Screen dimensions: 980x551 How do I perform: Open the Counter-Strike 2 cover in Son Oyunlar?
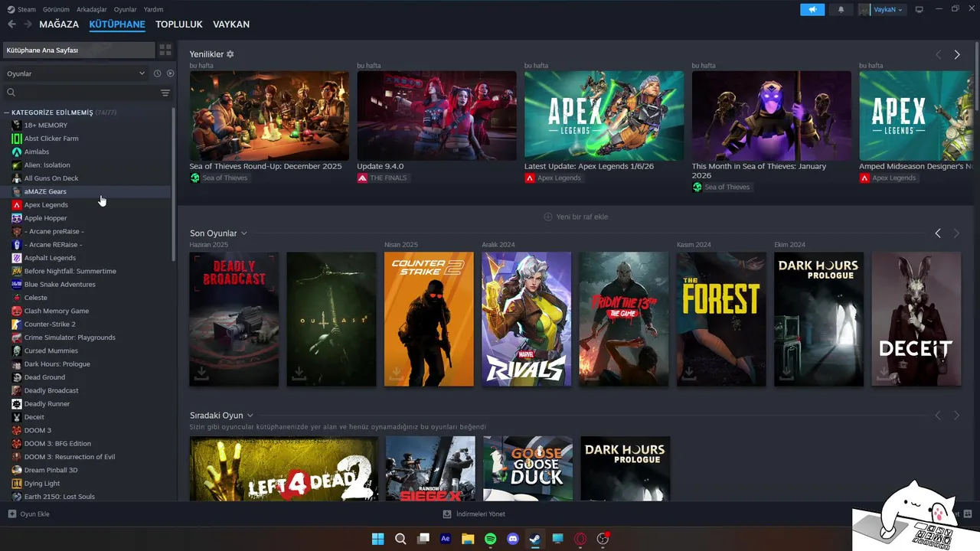click(x=429, y=319)
